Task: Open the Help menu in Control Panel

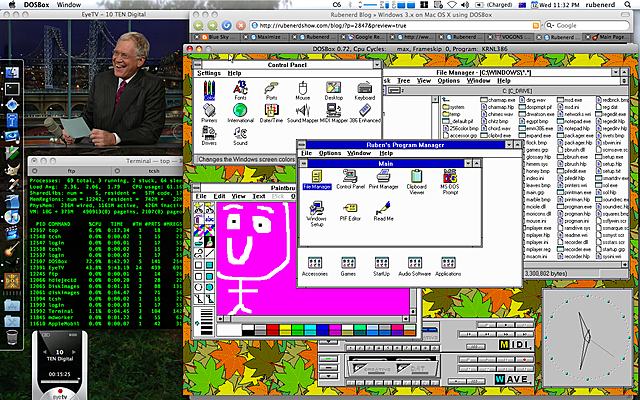Action: (234, 73)
